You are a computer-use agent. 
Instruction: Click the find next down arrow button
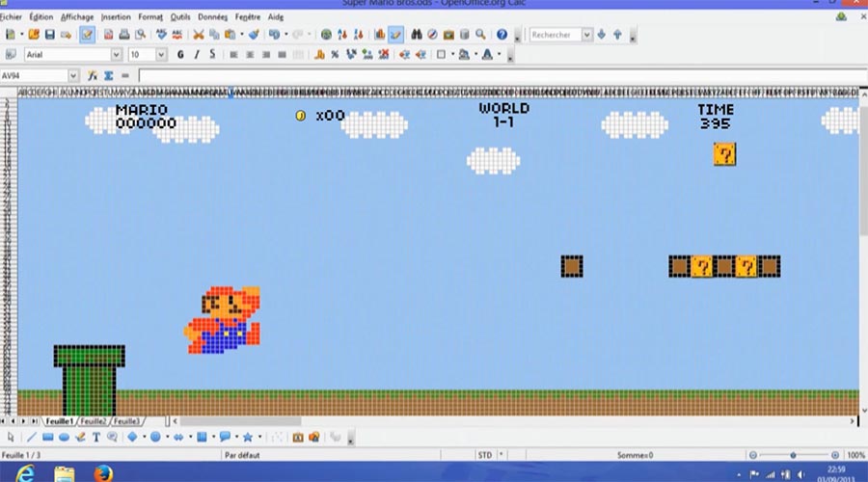(602, 35)
